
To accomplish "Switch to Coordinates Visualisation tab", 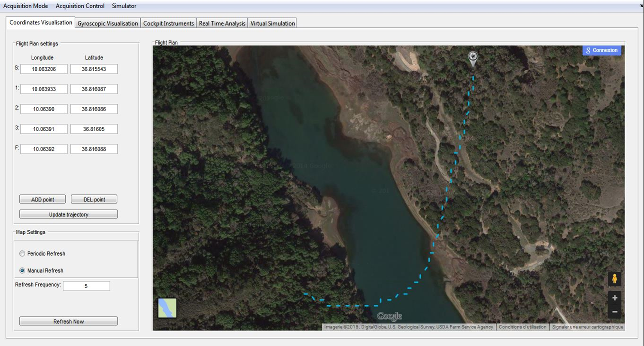I will point(41,22).
